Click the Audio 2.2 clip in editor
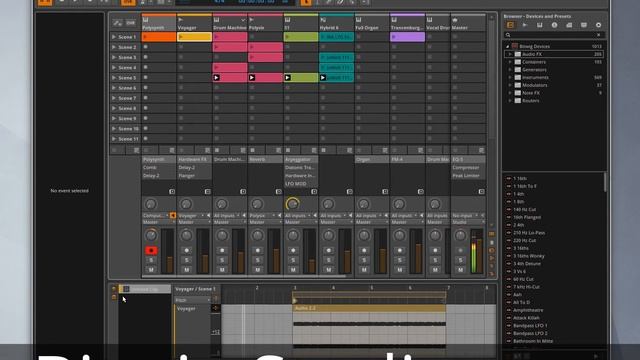640x360 pixels. tap(369, 308)
